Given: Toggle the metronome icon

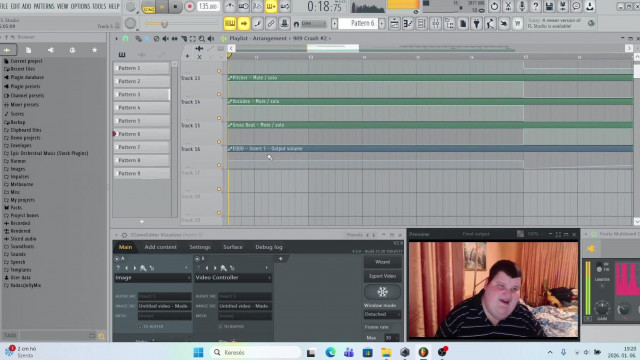Looking at the screenshot, I should (x=230, y=7).
